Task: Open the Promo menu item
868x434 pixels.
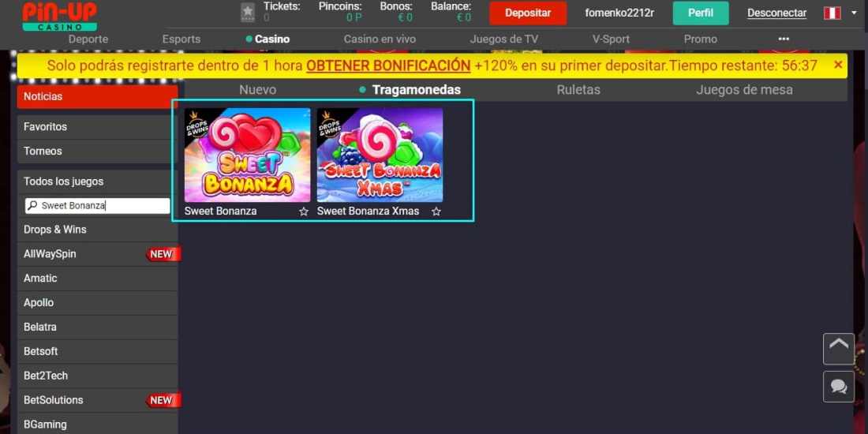Action: (x=700, y=39)
